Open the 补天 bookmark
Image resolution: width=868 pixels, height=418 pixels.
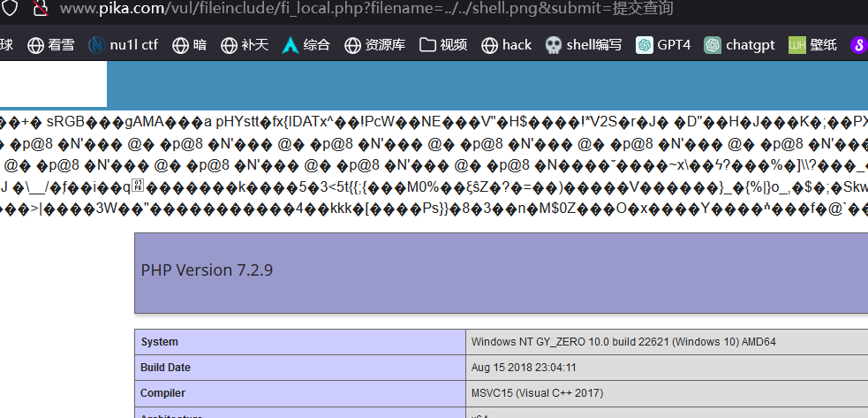(245, 44)
